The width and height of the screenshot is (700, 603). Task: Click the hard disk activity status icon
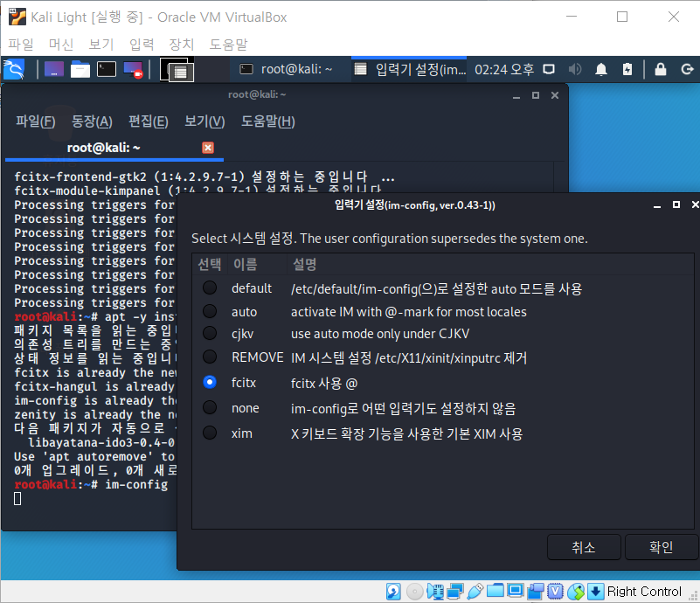[x=393, y=592]
